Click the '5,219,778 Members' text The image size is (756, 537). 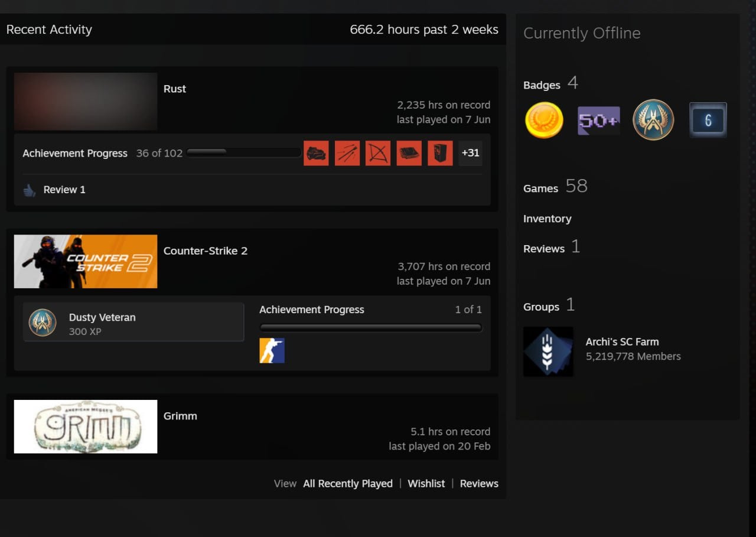(x=633, y=356)
